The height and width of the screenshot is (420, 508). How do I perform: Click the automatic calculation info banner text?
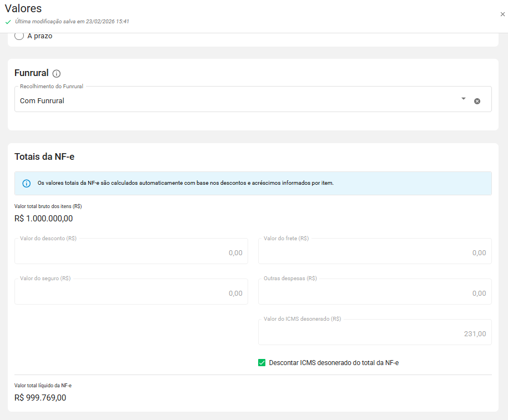185,183
